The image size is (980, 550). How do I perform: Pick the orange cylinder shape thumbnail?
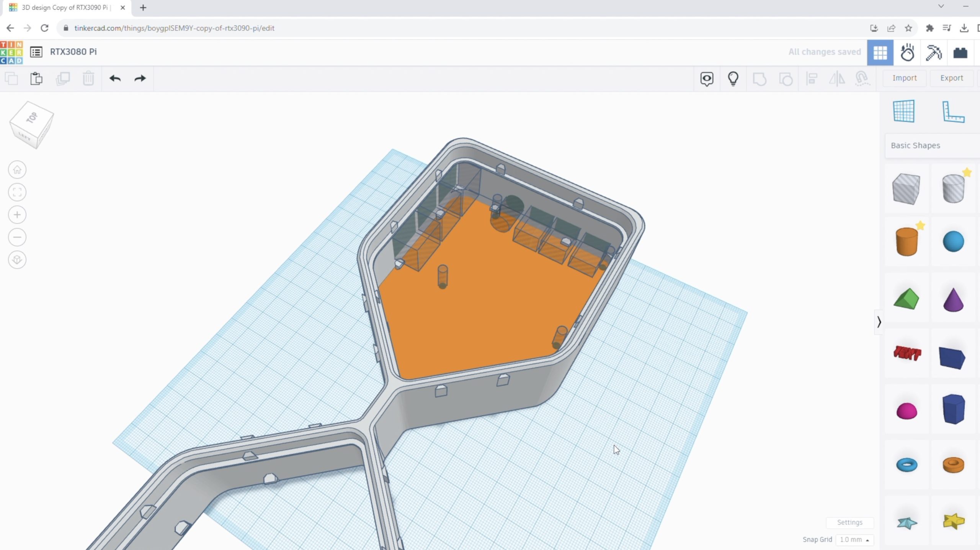tap(906, 241)
